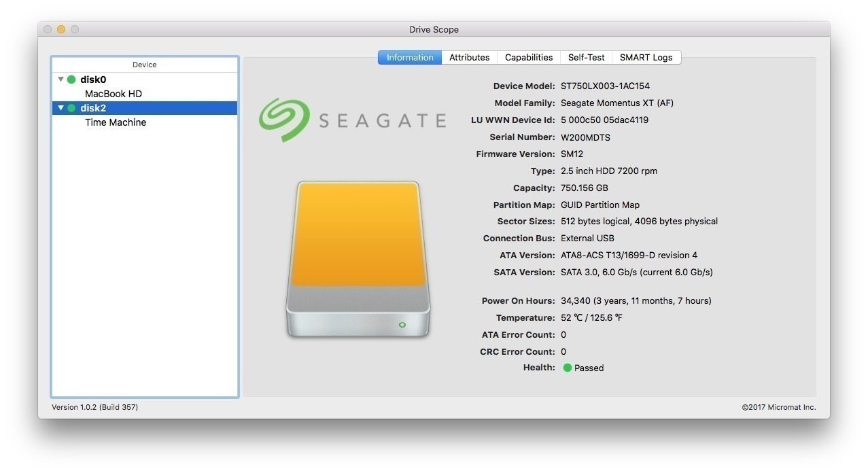Click the green Passed health indicator dot
Image resolution: width=868 pixels, height=473 pixels.
tap(567, 368)
